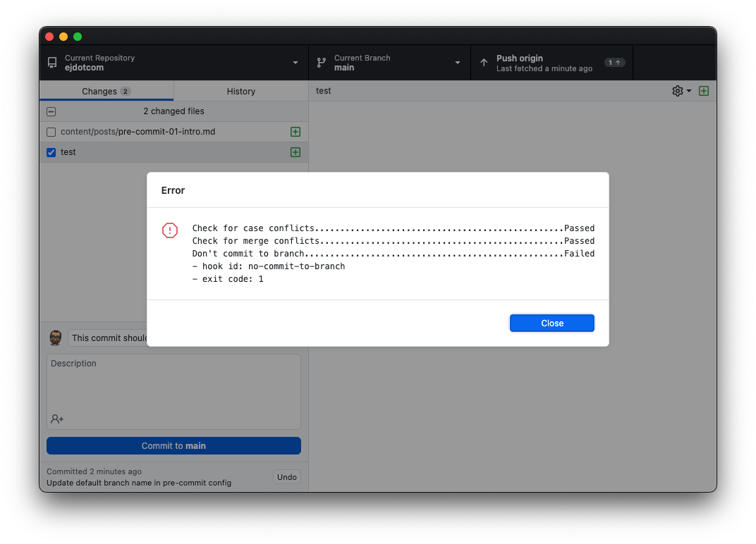
Task: Close the Error dialog
Action: [551, 323]
